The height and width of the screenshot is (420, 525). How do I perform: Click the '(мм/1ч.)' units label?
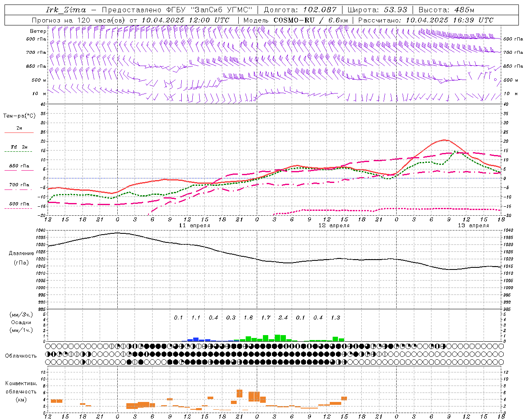21,330
